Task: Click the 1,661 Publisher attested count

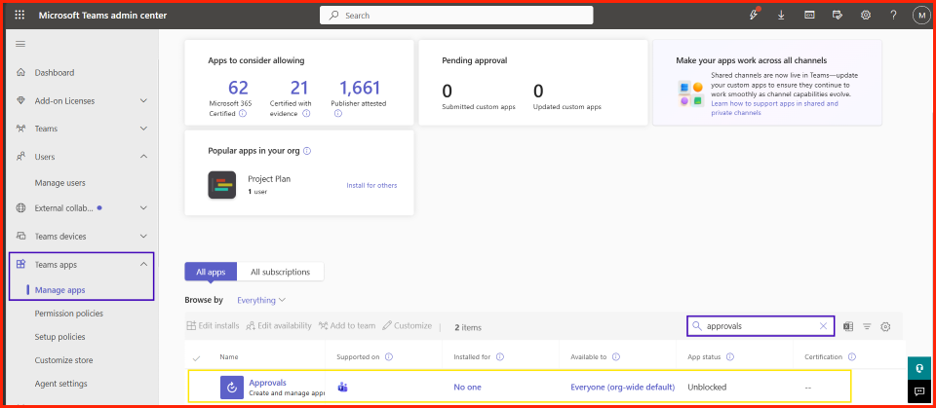Action: click(x=359, y=88)
